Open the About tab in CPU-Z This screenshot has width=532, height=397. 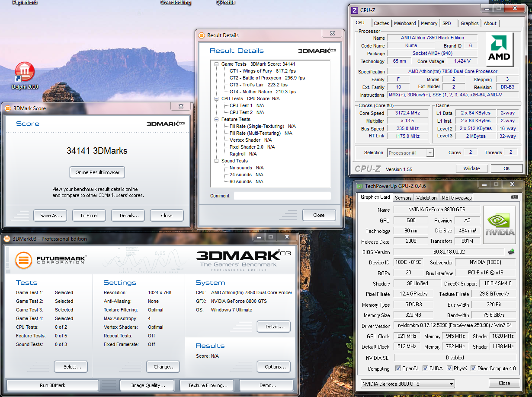click(490, 23)
